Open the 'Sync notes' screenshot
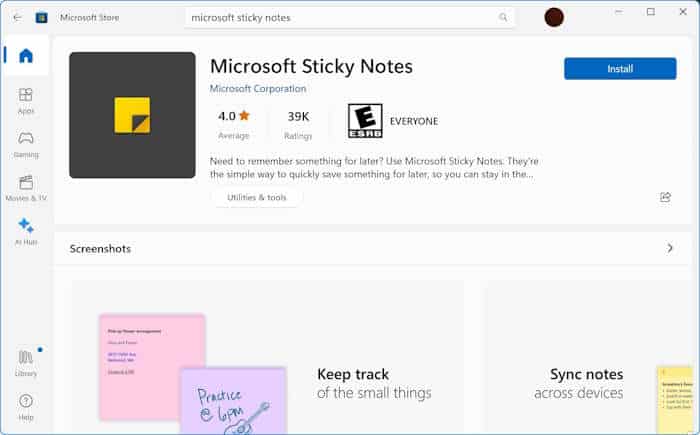The width and height of the screenshot is (700, 435). point(589,357)
